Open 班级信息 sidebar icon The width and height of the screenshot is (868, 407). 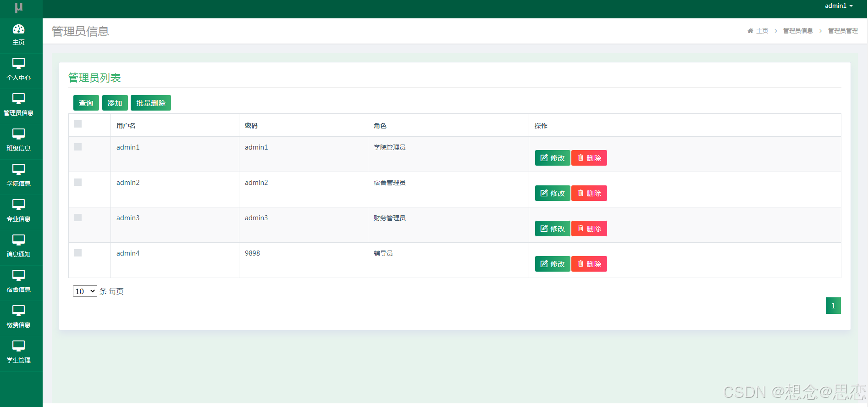point(18,134)
